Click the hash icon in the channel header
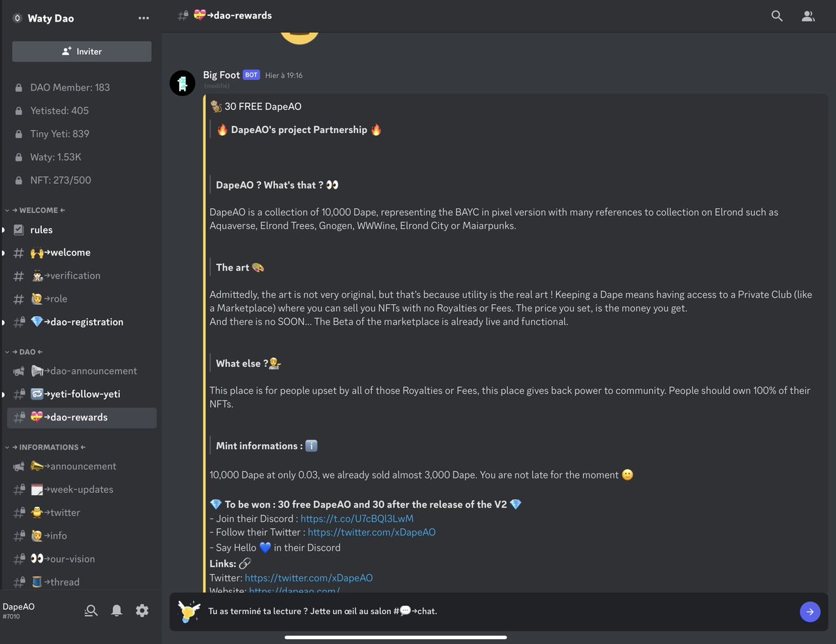The width and height of the screenshot is (836, 644). [183, 15]
